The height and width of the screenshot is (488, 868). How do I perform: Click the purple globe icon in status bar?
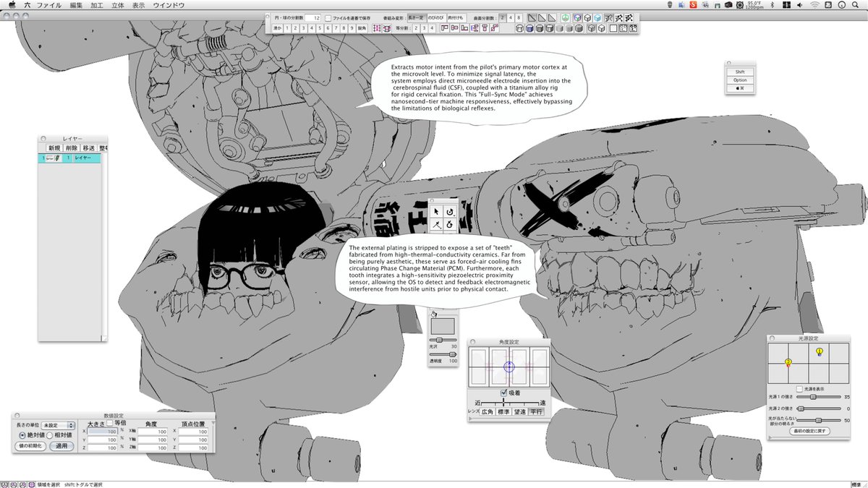[x=31, y=484]
